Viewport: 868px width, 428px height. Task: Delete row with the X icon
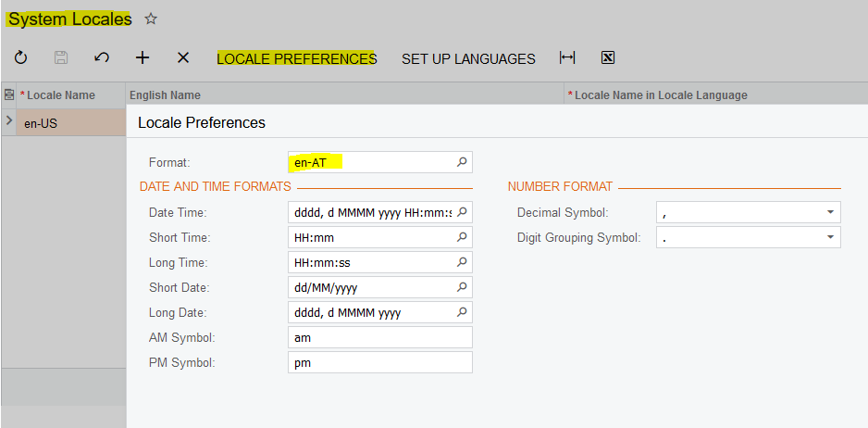tap(183, 58)
